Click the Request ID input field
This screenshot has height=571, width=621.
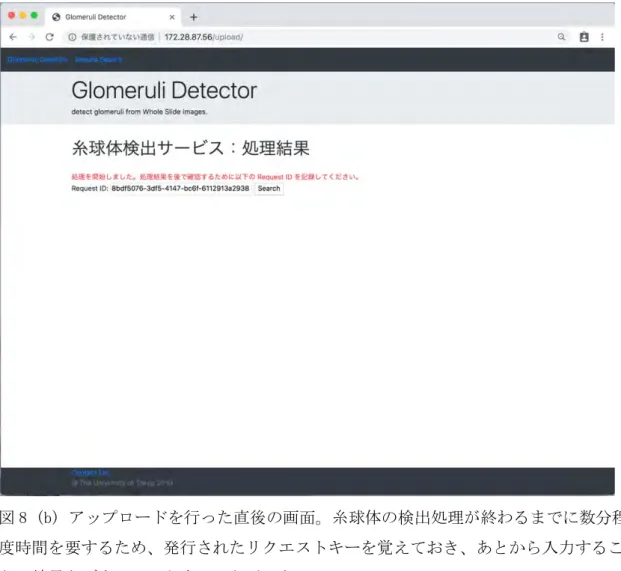tap(180, 188)
